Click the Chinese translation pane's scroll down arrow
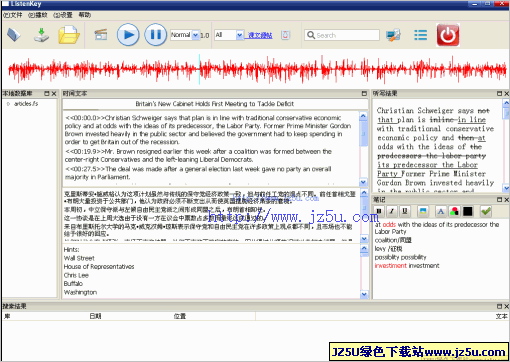510x362 pixels. click(x=364, y=239)
